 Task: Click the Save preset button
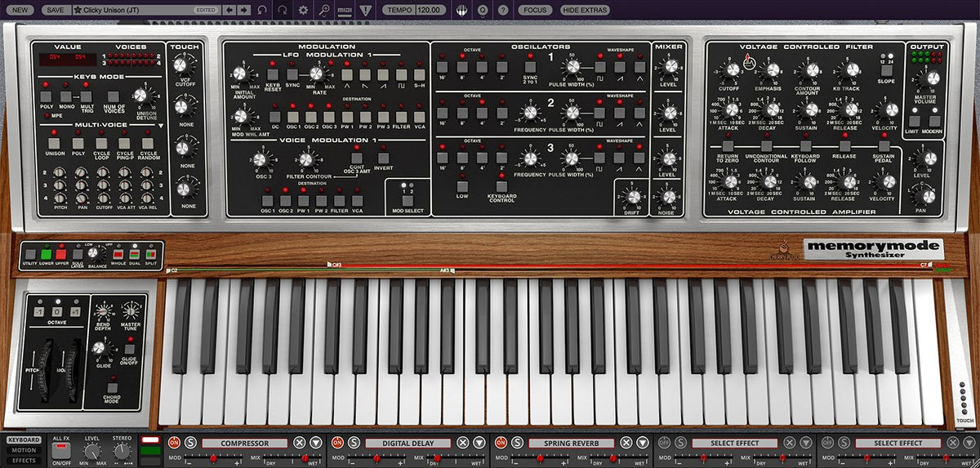coord(55,10)
